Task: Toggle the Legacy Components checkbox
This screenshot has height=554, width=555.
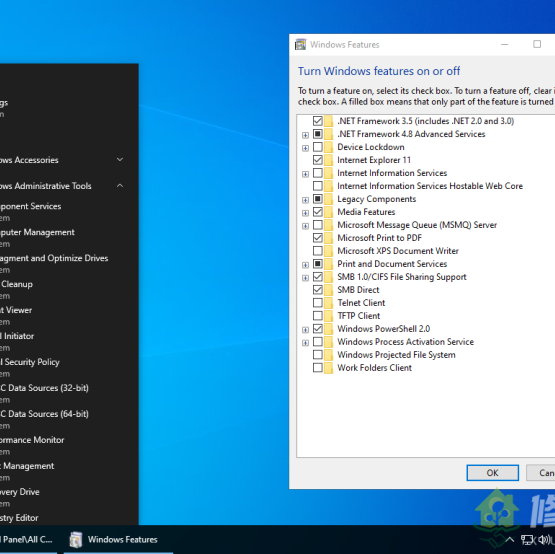Action: click(x=317, y=199)
